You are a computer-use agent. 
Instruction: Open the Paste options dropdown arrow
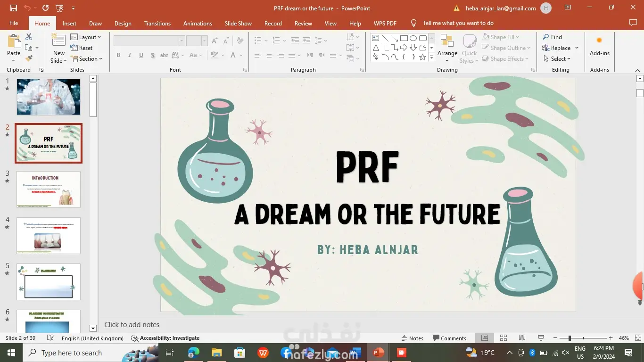click(x=14, y=61)
